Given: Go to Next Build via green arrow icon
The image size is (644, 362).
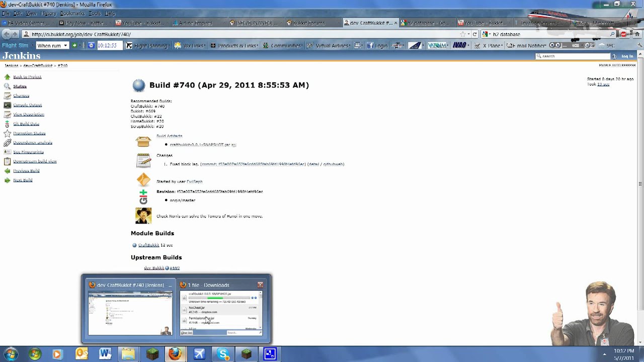Looking at the screenshot, I should (x=7, y=180).
